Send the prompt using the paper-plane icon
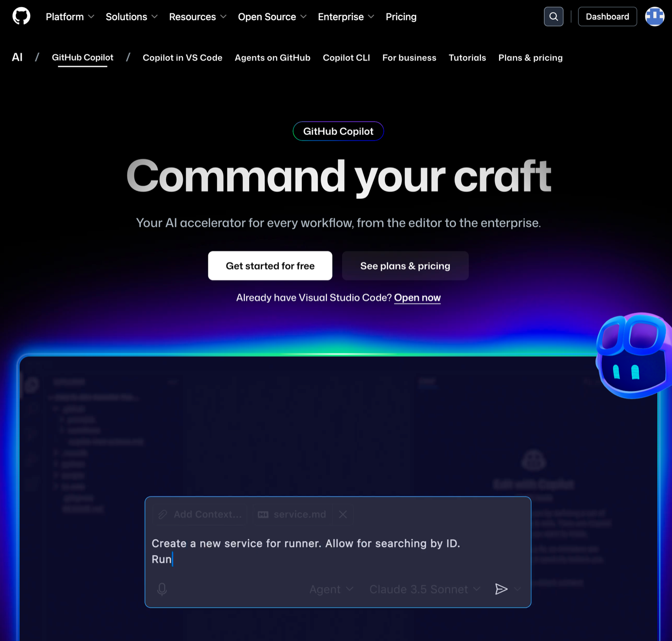This screenshot has height=641, width=672. pyautogui.click(x=501, y=589)
